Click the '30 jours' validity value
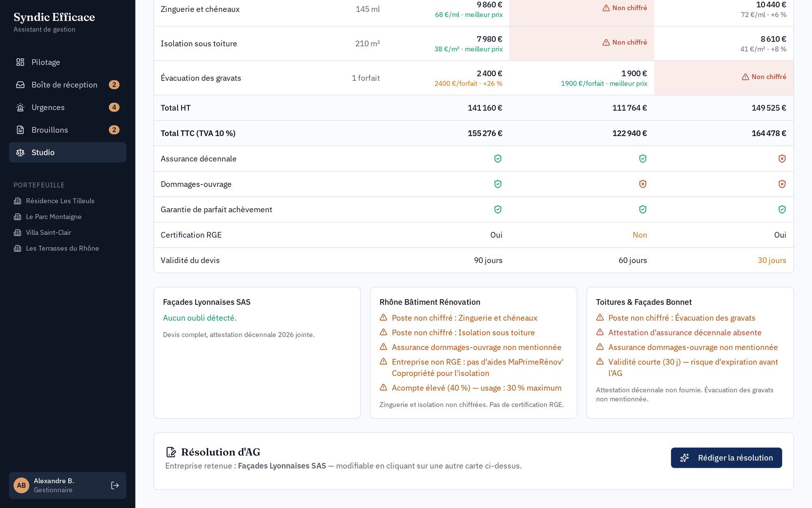Viewport: 812px width, 508px height. click(772, 261)
